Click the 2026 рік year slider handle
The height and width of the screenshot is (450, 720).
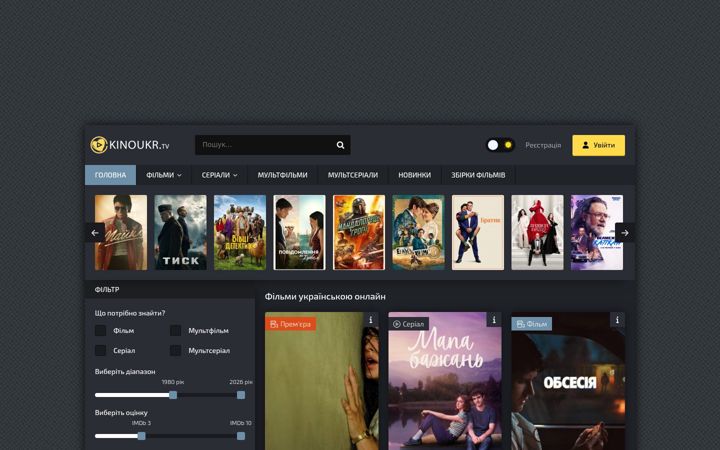click(x=241, y=395)
